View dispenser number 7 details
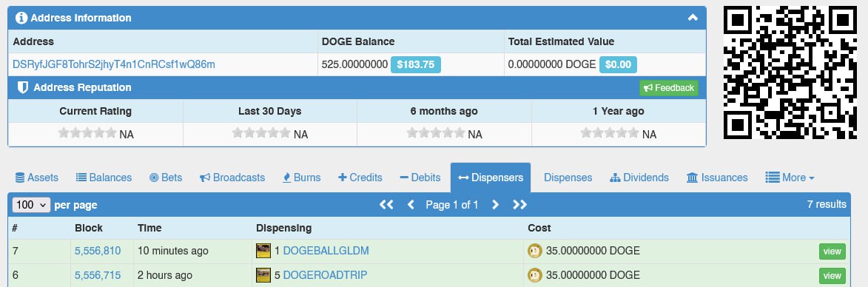 pyautogui.click(x=832, y=251)
